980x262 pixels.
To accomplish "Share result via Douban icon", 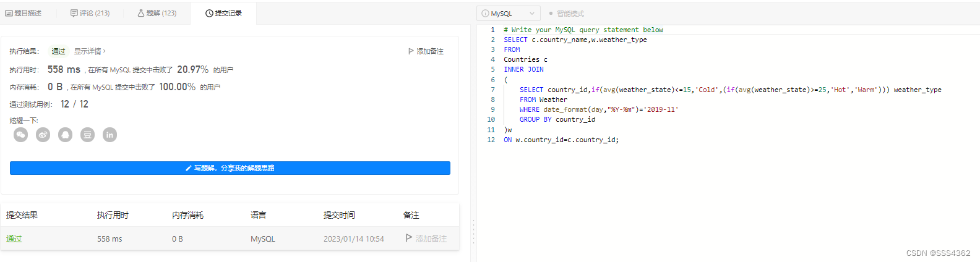I will tap(88, 135).
